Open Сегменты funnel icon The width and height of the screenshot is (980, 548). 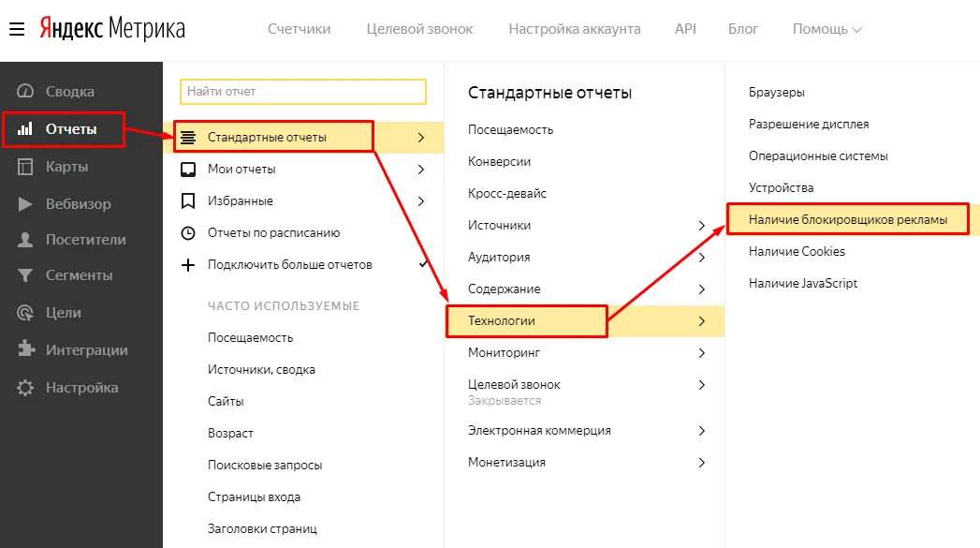point(25,275)
